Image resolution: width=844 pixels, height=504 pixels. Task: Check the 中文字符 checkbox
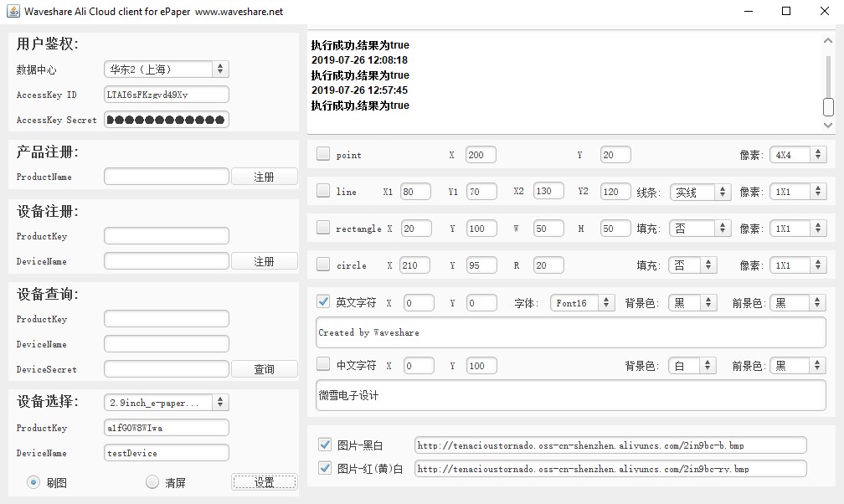323,364
